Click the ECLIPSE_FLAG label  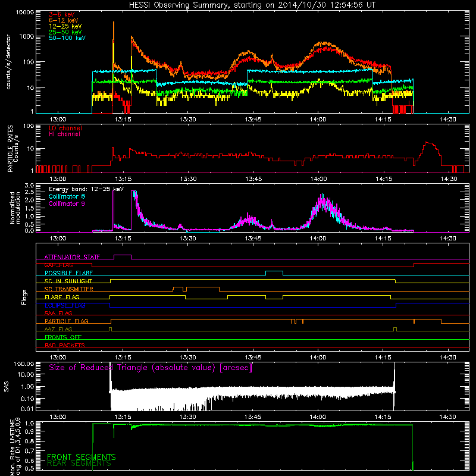(x=65, y=305)
